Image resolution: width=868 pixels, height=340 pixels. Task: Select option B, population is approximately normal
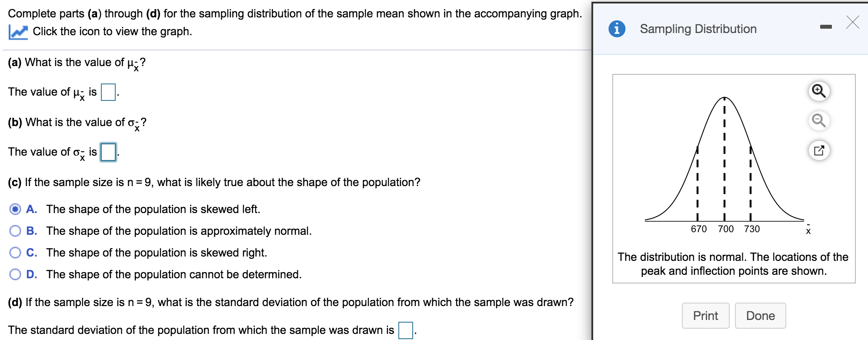point(15,231)
